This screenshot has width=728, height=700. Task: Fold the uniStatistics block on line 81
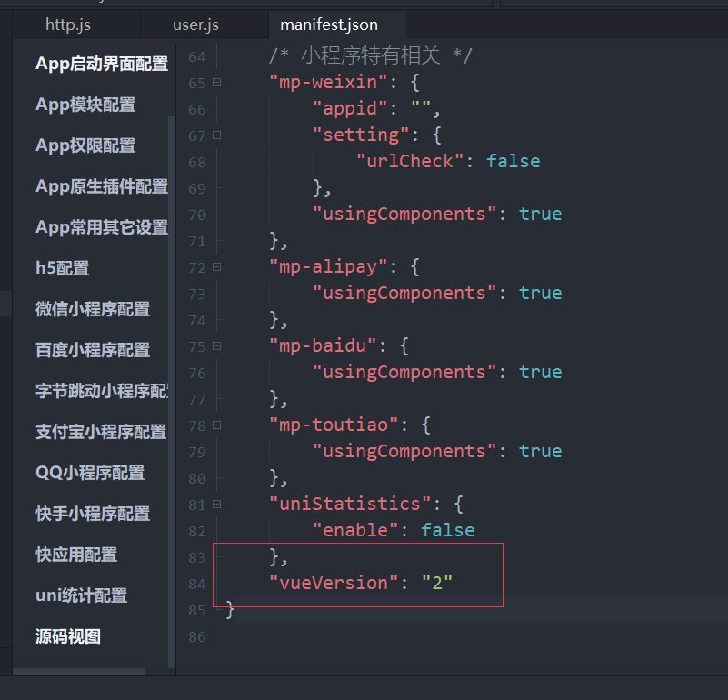click(x=216, y=505)
